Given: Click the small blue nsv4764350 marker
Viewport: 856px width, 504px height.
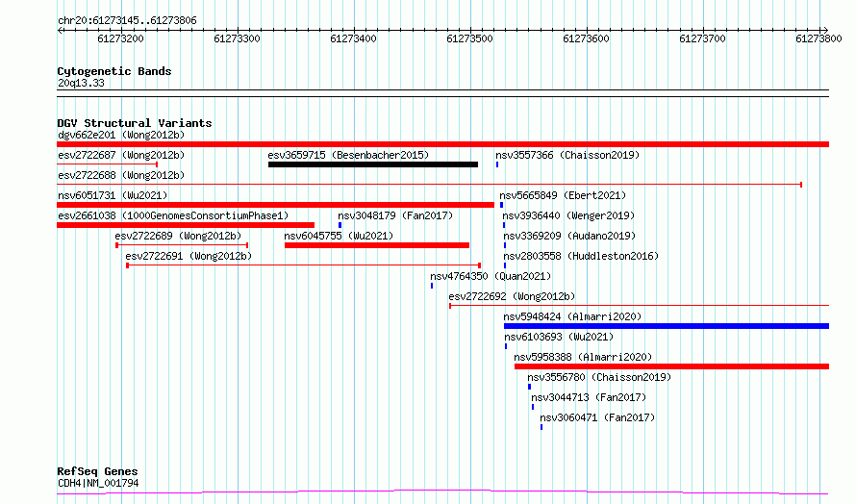Looking at the screenshot, I should [x=432, y=286].
